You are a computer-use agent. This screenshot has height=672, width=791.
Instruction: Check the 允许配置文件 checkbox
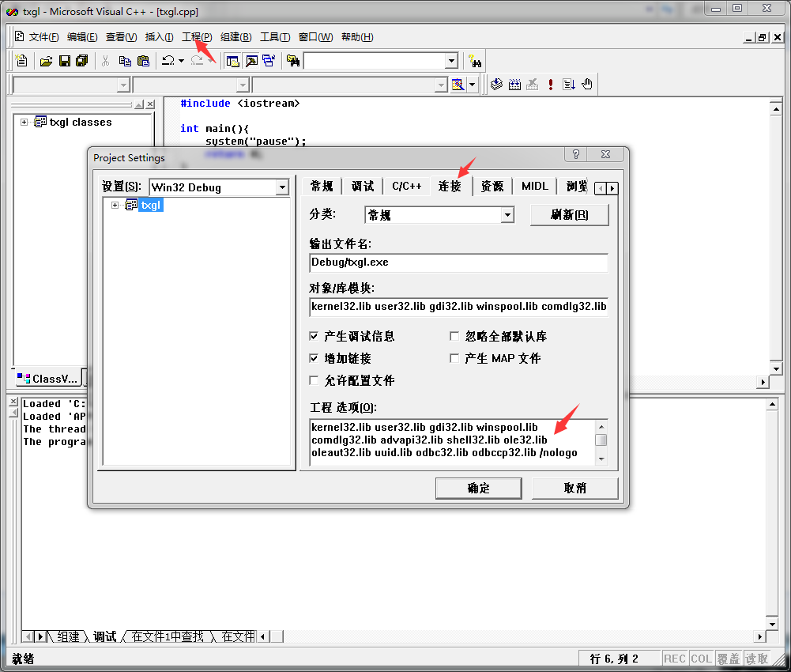[314, 380]
